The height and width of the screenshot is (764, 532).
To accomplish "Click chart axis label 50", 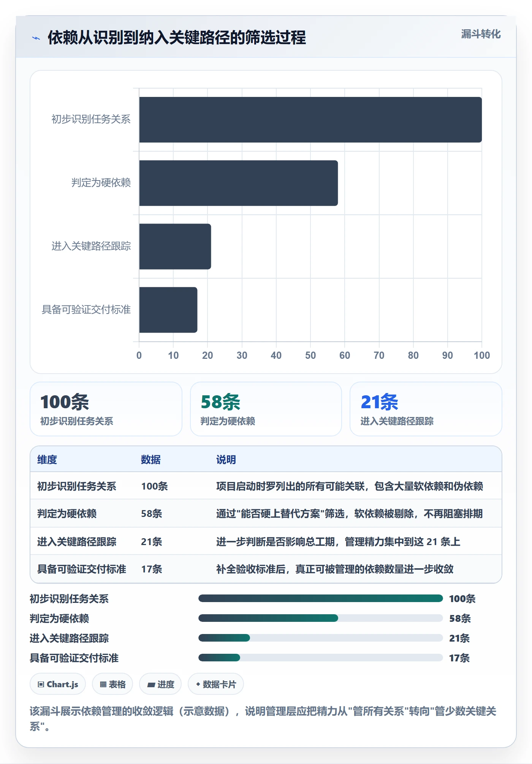I will [310, 355].
